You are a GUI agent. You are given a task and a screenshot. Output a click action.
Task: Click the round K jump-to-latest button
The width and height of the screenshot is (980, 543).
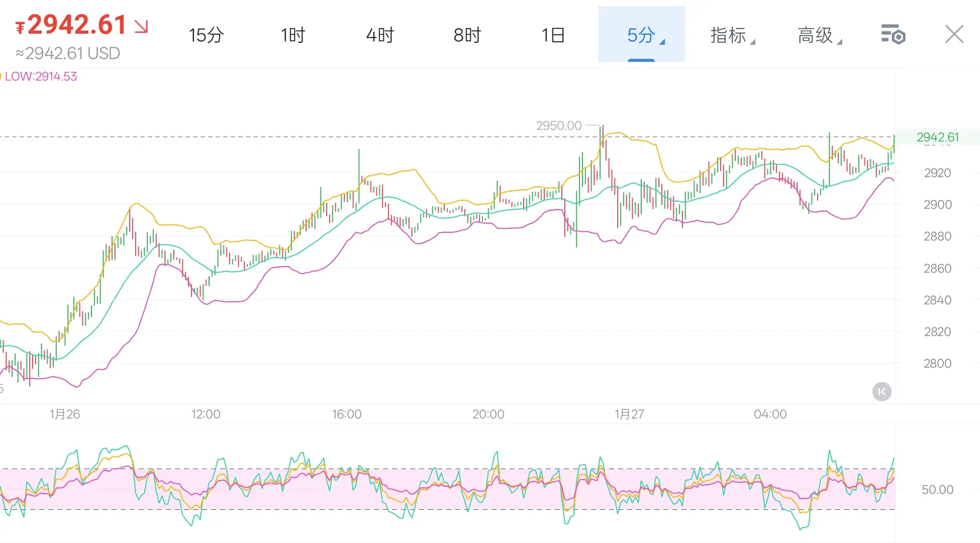[x=881, y=392]
